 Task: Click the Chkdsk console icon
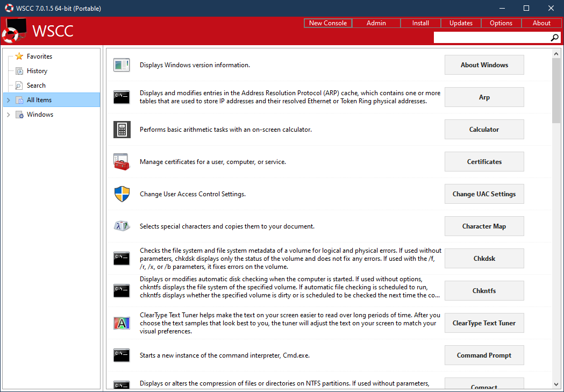point(122,259)
